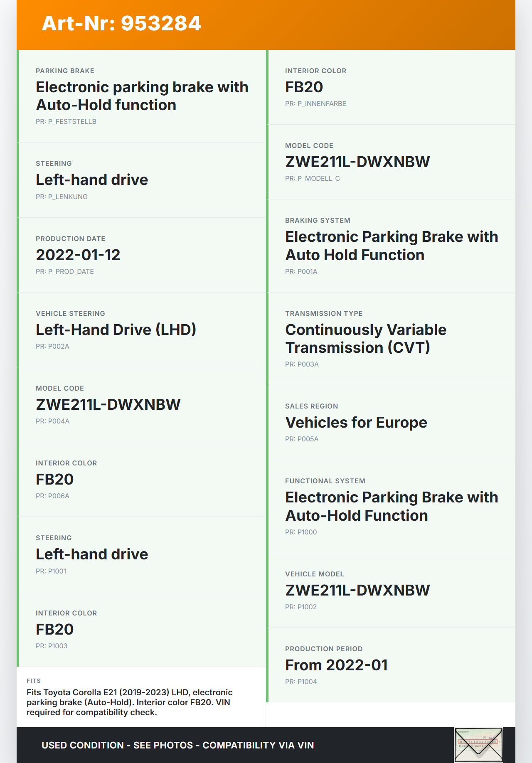The height and width of the screenshot is (763, 532).
Task: Select the Parking Brake P_FESTSTELLB card
Action: tap(142, 96)
